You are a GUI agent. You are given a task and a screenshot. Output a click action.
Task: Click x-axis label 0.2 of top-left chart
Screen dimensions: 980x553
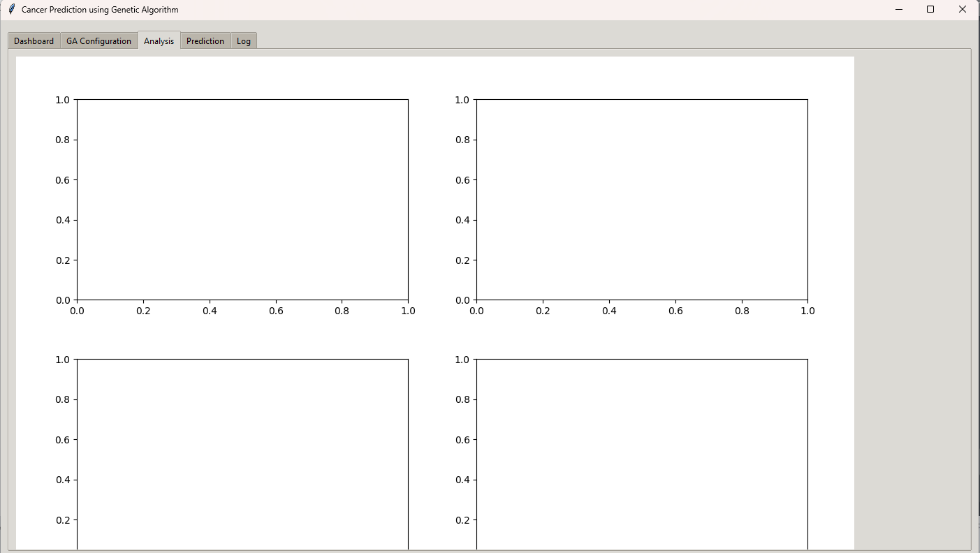[143, 311]
